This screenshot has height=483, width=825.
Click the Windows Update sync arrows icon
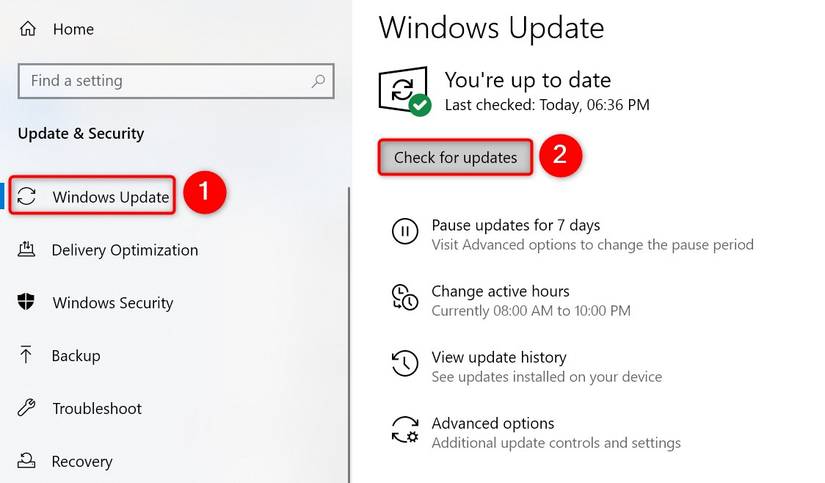27,196
